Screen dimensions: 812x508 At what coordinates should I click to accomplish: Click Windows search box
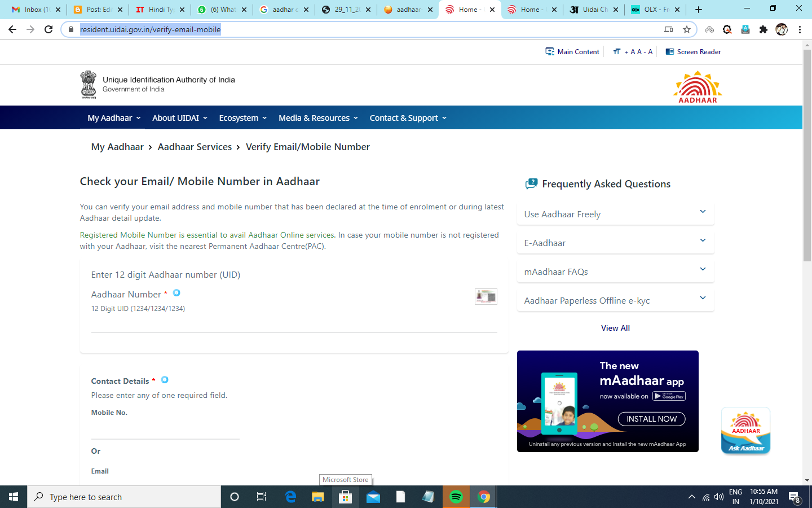[124, 497]
